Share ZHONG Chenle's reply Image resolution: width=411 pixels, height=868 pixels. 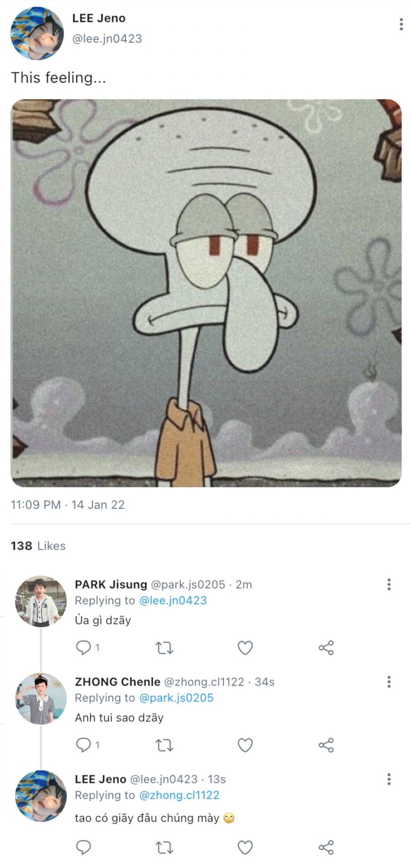(x=326, y=745)
